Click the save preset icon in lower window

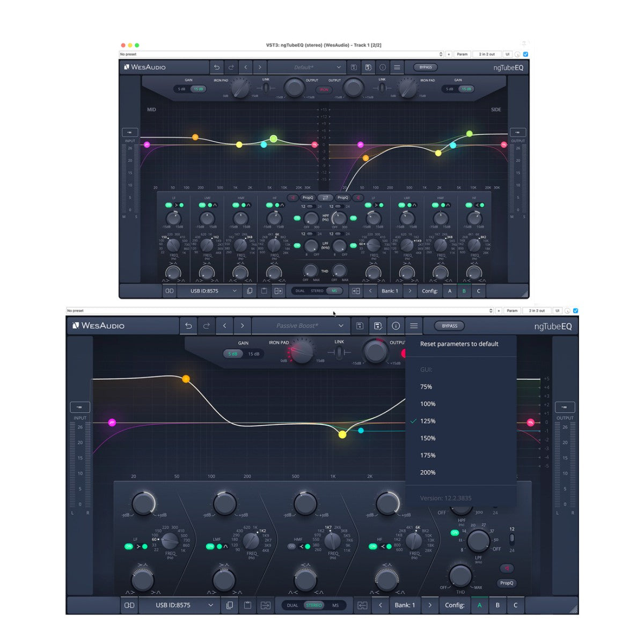point(360,326)
